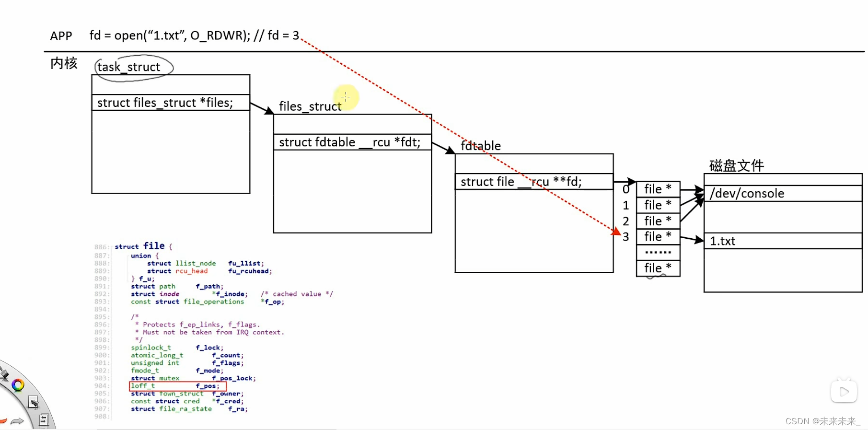Image resolution: width=868 pixels, height=430 pixels.
Task: Click 'loff_t f_pos;' highlighted code line
Action: (178, 386)
